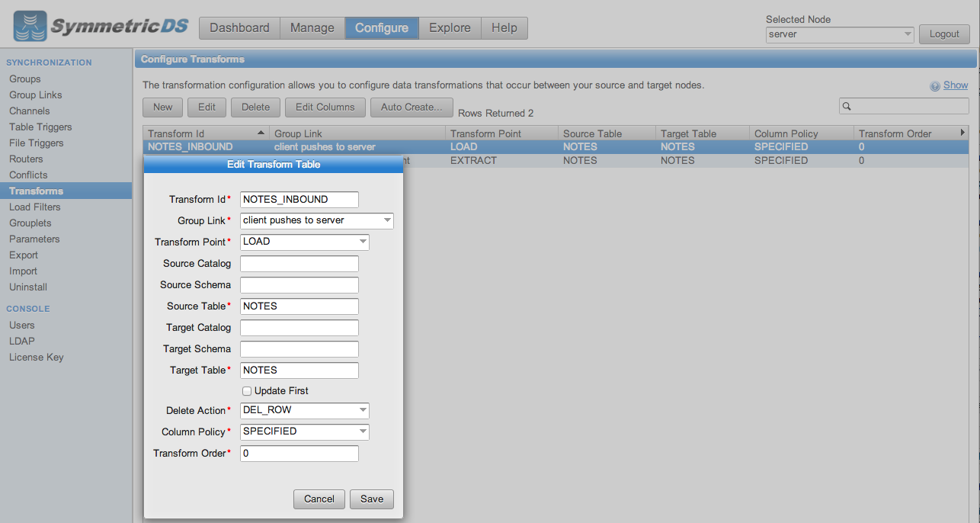Sort by the Column Policy column header
Image resolution: width=980 pixels, height=523 pixels.
(801, 133)
